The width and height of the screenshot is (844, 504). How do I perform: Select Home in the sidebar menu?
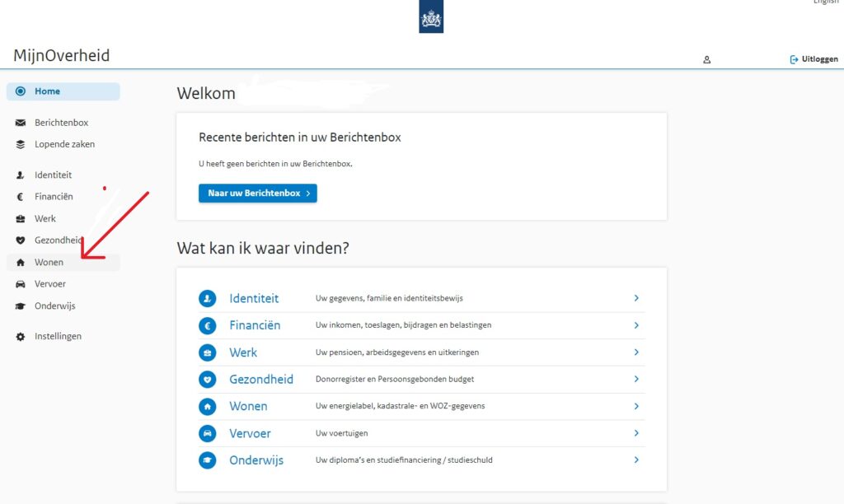pos(63,91)
